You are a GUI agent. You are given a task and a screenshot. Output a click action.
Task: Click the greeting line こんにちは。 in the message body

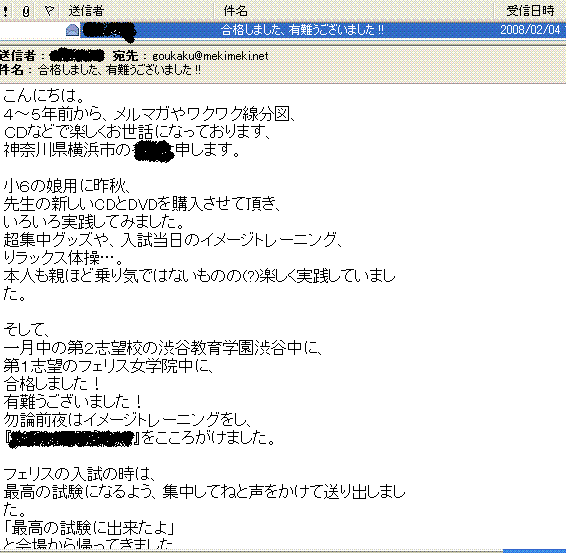click(x=44, y=96)
